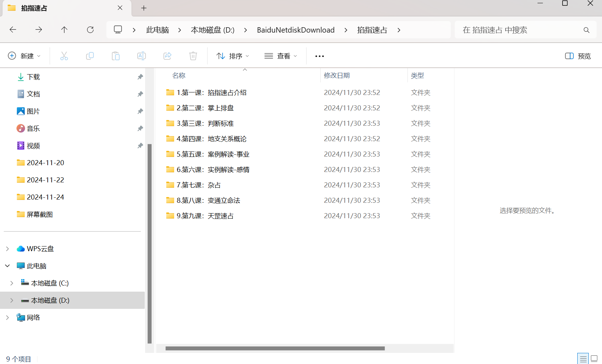Screen dimensions: 602x364
Task: Click the monitor icon in address bar
Action: click(x=118, y=29)
